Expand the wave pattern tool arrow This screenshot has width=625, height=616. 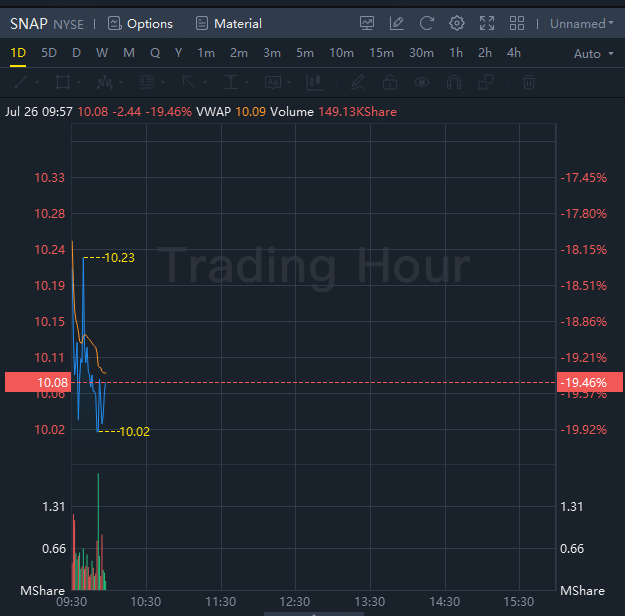coord(121,83)
